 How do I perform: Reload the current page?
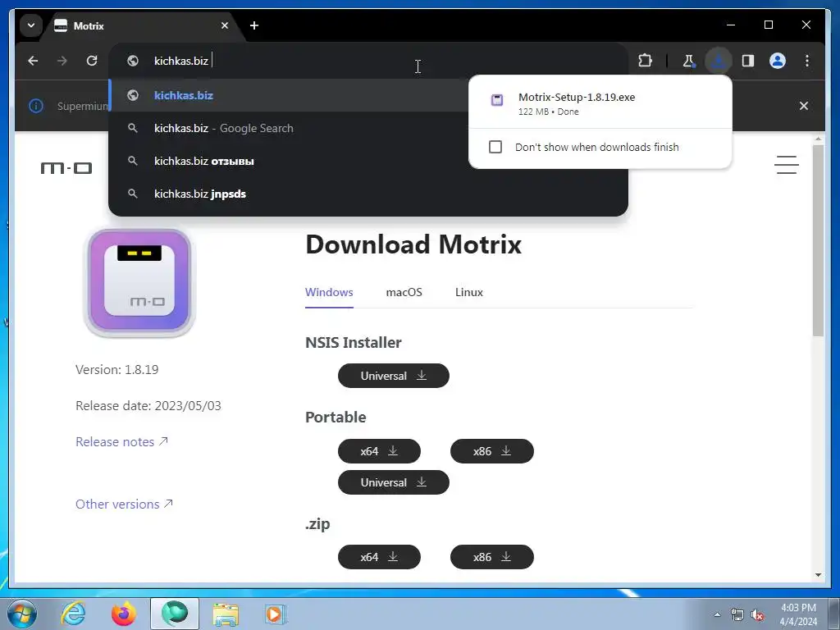[92, 61]
